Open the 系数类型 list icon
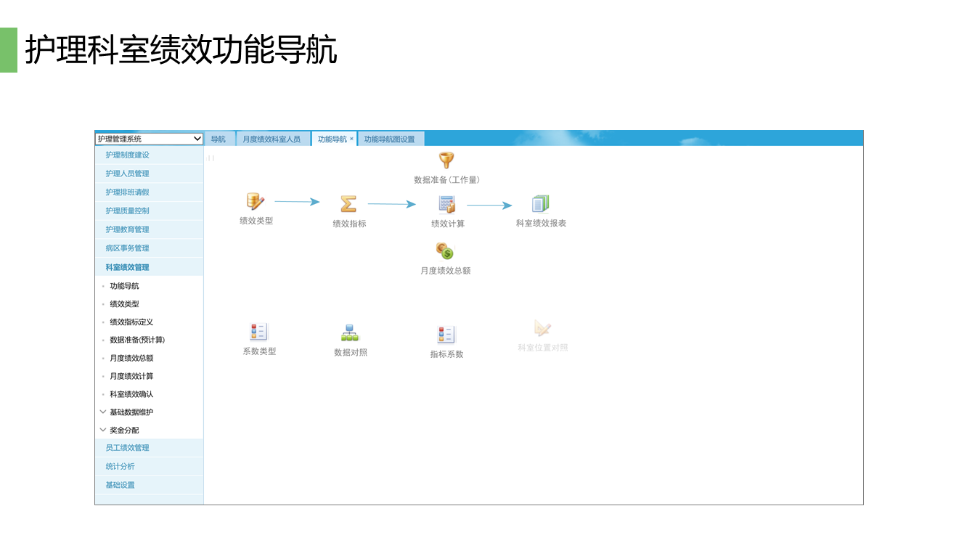This screenshot has width=980, height=551. (x=259, y=332)
